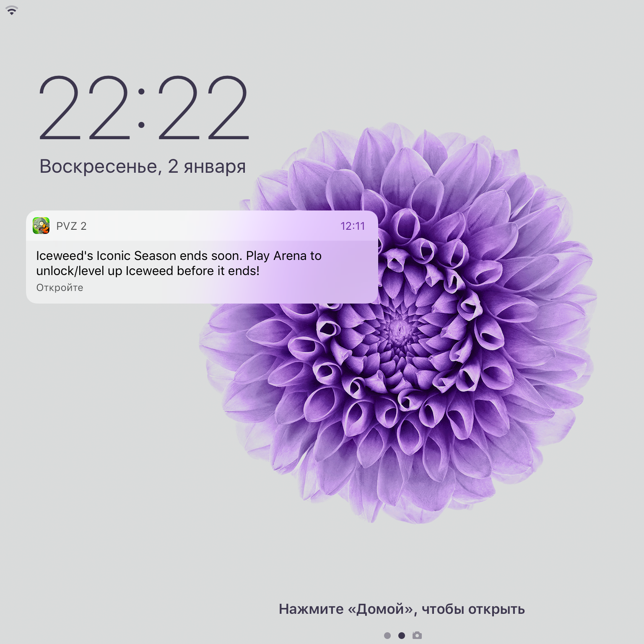
Task: Tap the "PVZ 2" notification title
Action: point(71,226)
